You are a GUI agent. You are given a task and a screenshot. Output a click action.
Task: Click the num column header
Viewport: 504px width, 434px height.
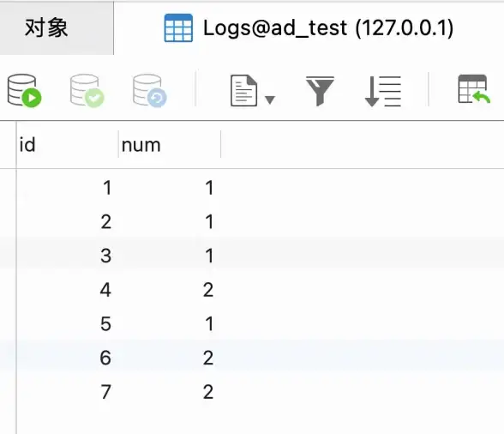click(x=170, y=145)
